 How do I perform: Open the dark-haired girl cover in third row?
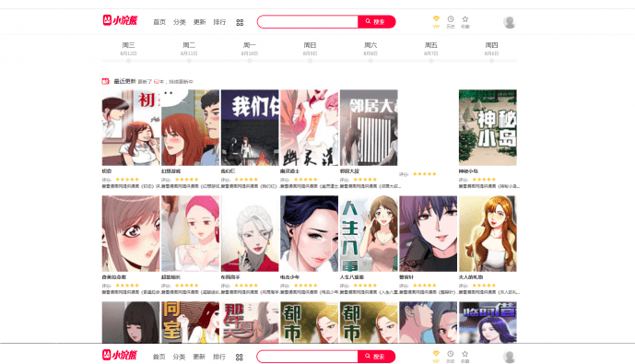pyautogui.click(x=131, y=323)
